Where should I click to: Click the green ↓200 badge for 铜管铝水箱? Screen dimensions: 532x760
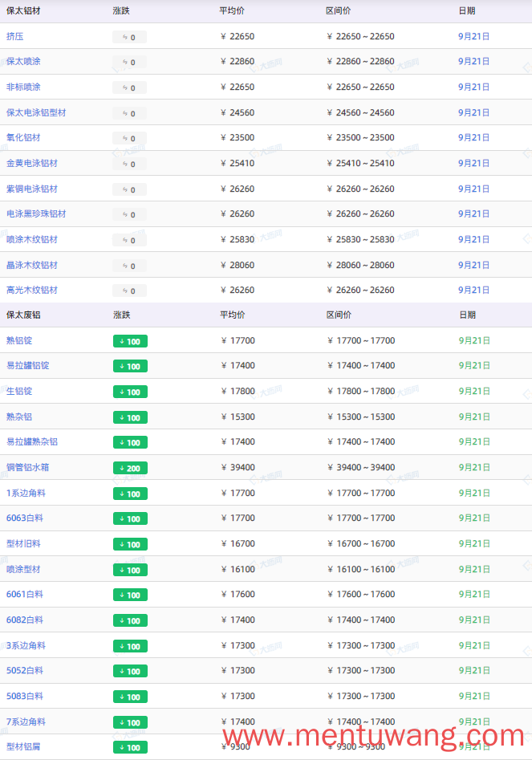pyautogui.click(x=130, y=468)
